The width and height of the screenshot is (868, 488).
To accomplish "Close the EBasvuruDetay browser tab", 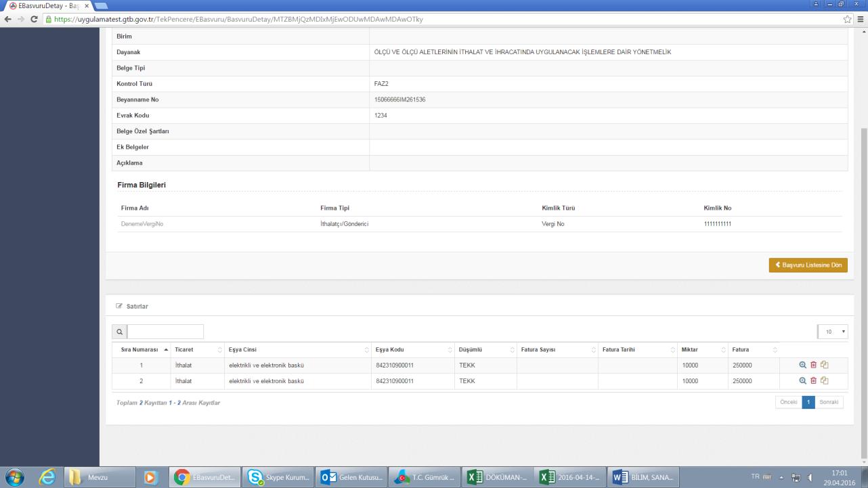I will (87, 5).
